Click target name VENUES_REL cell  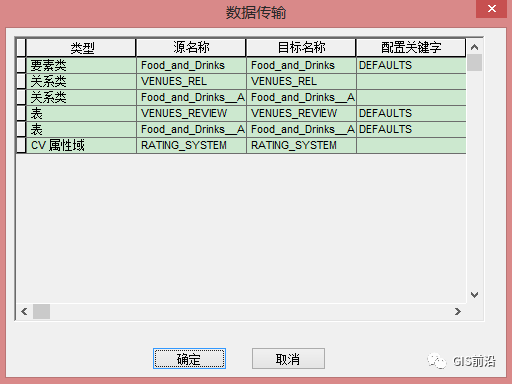point(301,81)
